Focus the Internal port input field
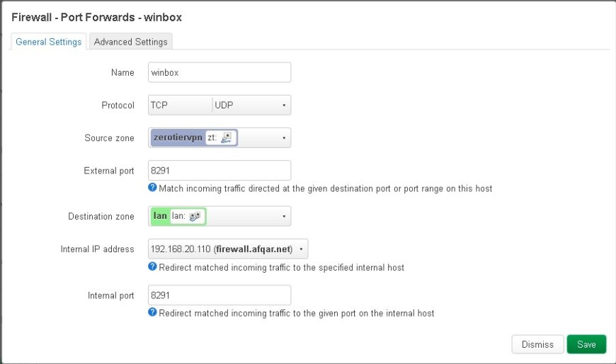The height and width of the screenshot is (364, 616). 219,295
